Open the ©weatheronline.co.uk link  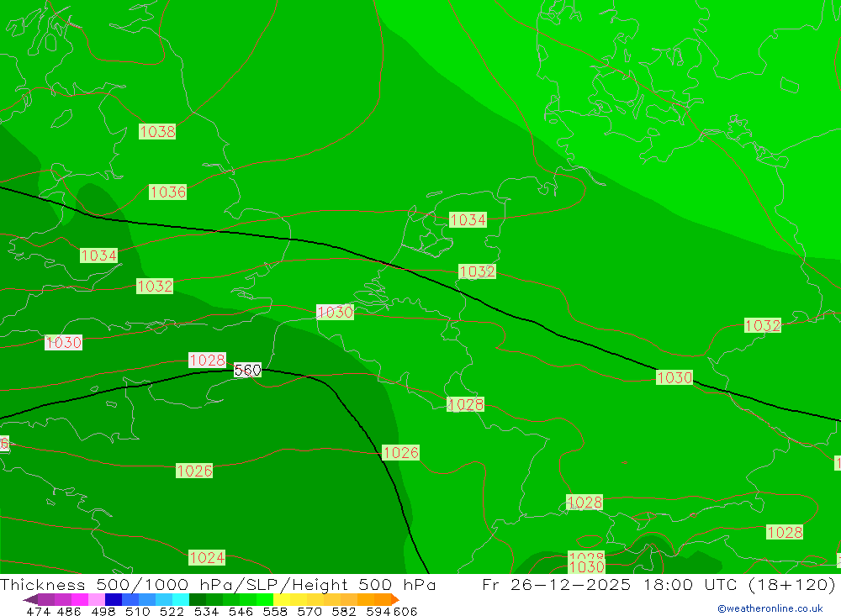click(x=770, y=608)
